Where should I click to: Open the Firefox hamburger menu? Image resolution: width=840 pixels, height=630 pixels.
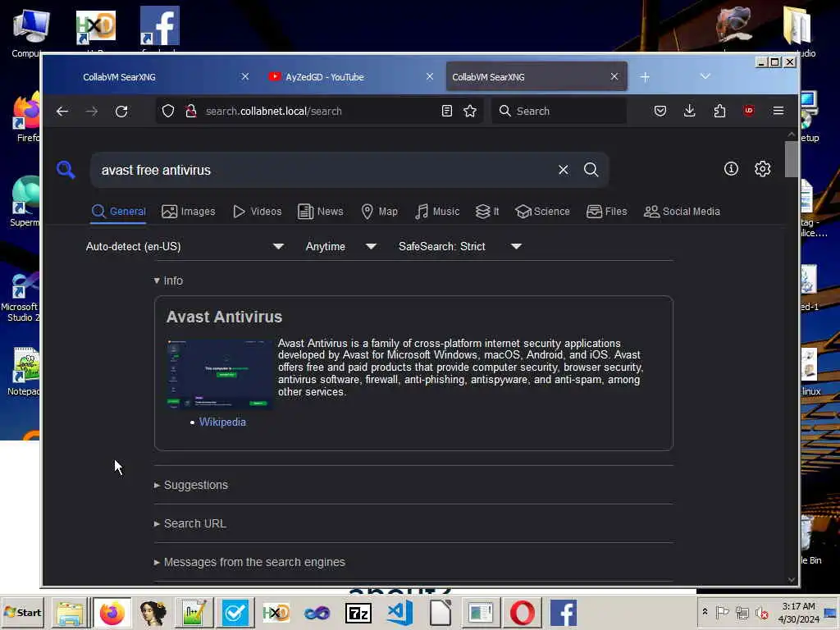click(x=778, y=111)
